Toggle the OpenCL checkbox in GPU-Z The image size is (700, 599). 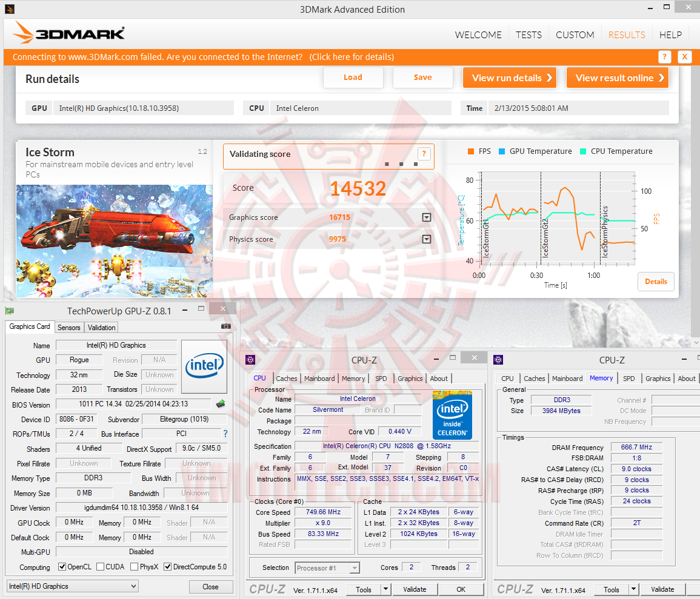(x=62, y=567)
